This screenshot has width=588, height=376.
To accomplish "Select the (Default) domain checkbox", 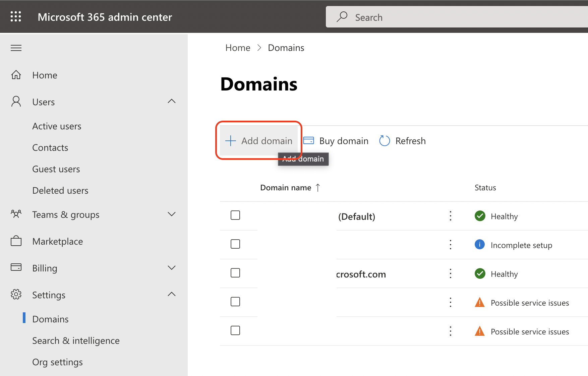I will [x=235, y=215].
